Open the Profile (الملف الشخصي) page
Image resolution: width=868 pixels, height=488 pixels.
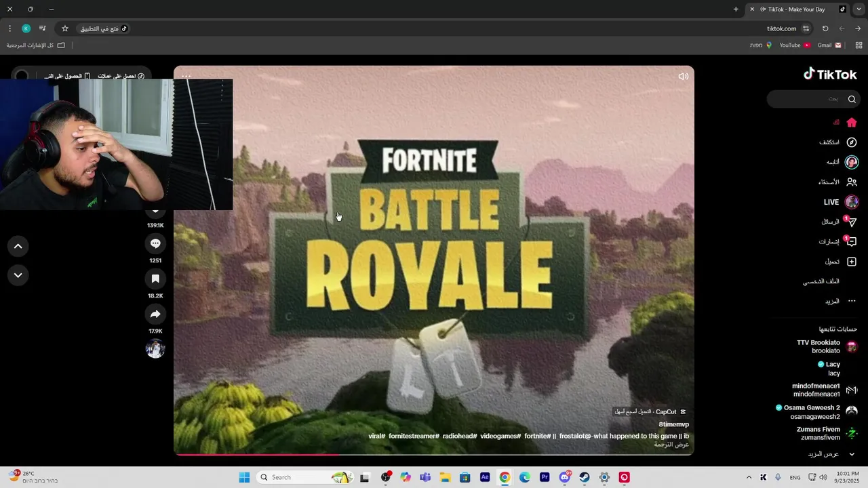tap(821, 281)
